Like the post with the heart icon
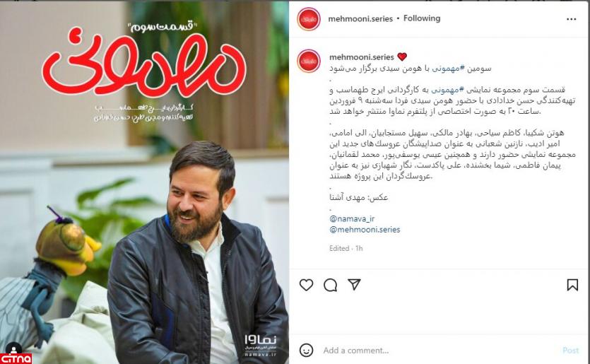 pyautogui.click(x=306, y=285)
